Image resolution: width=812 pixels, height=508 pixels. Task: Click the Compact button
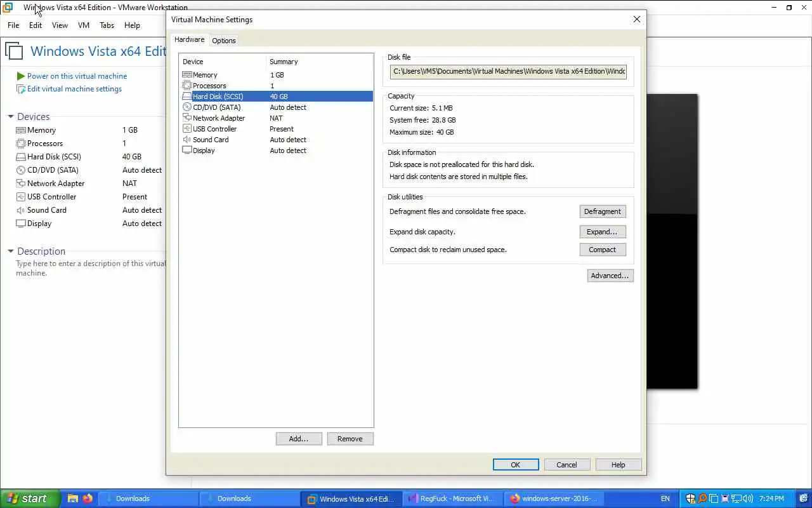pyautogui.click(x=603, y=250)
